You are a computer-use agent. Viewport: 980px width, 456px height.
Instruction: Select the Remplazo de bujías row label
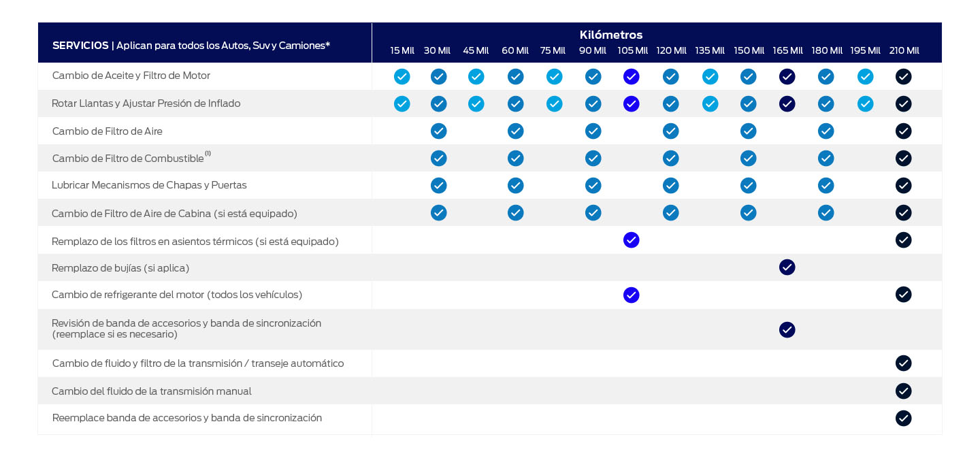pos(120,267)
